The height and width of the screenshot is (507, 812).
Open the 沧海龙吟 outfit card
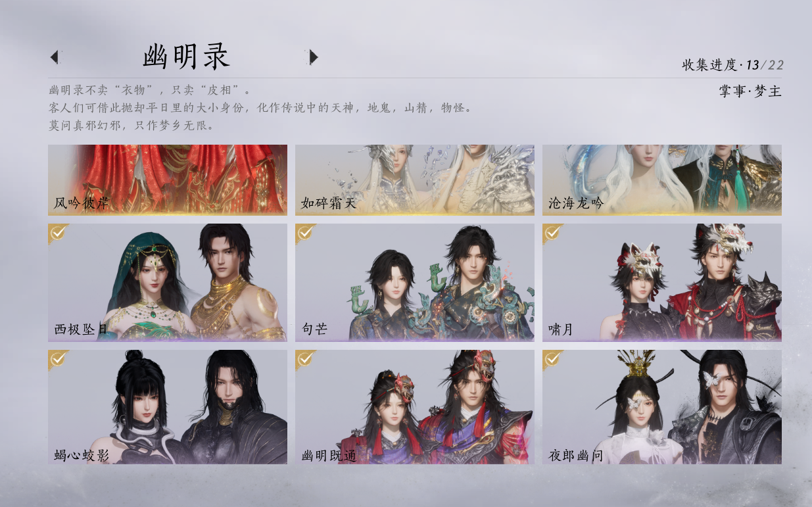662,180
